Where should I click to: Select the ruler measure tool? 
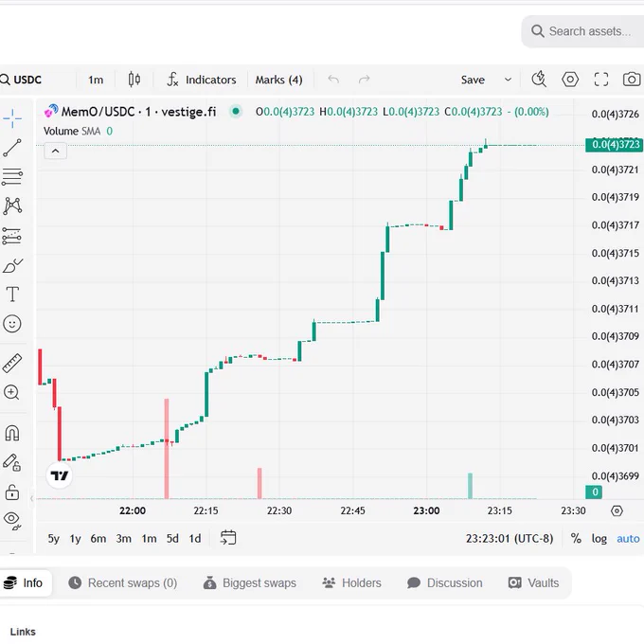pos(12,363)
